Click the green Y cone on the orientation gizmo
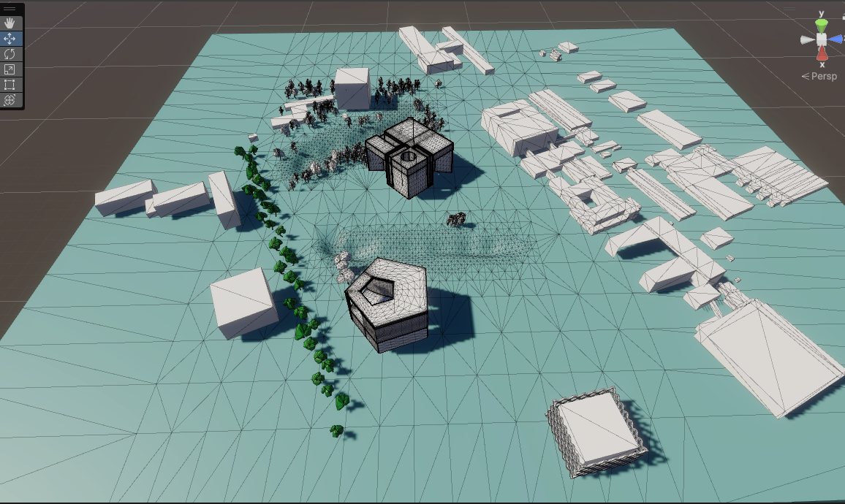Image resolution: width=845 pixels, height=504 pixels. tap(822, 26)
